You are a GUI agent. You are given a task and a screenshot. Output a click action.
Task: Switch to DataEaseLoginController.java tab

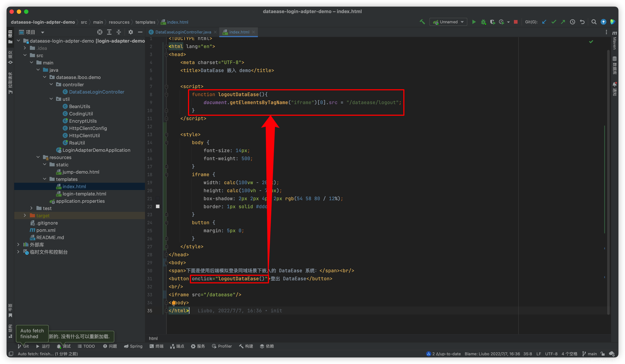(183, 32)
